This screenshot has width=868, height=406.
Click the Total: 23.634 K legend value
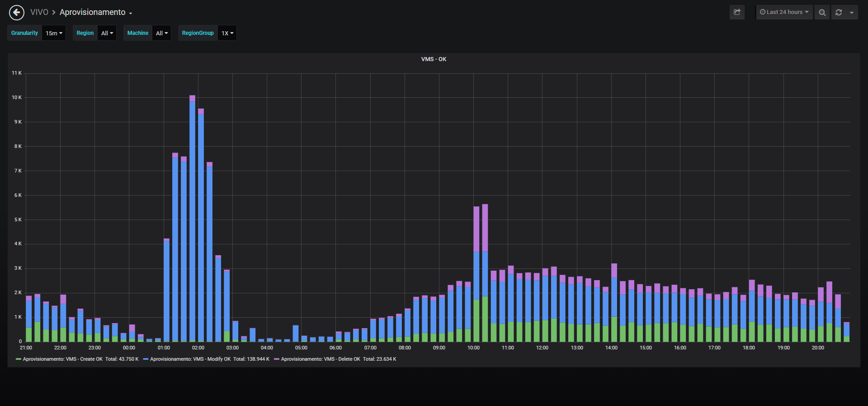click(x=380, y=359)
